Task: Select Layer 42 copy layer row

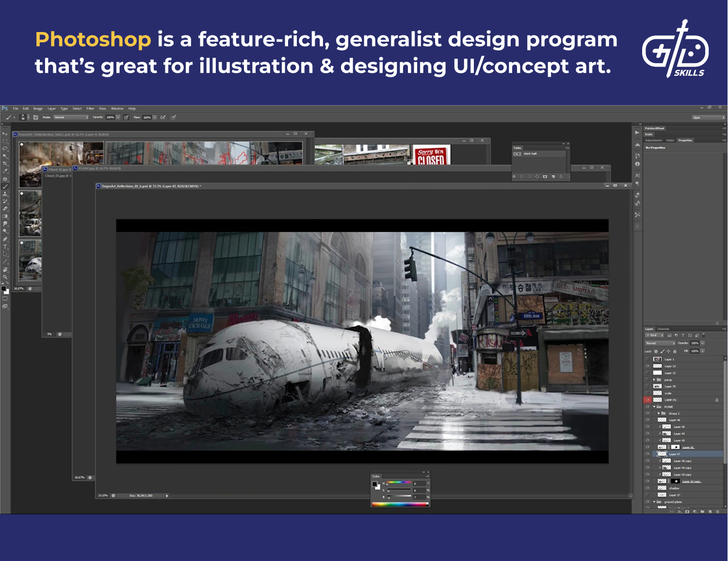Action: click(683, 481)
